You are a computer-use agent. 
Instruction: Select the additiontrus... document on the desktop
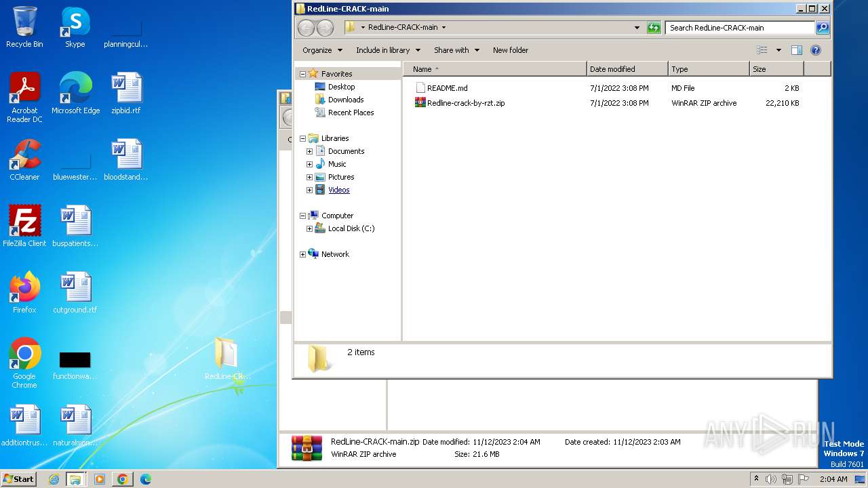click(24, 426)
